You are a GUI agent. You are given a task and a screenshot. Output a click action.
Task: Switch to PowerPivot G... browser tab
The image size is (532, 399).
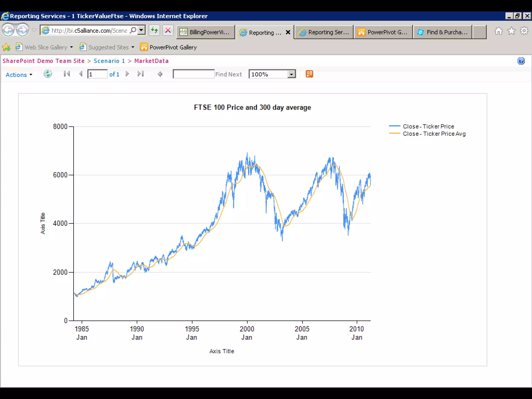383,32
